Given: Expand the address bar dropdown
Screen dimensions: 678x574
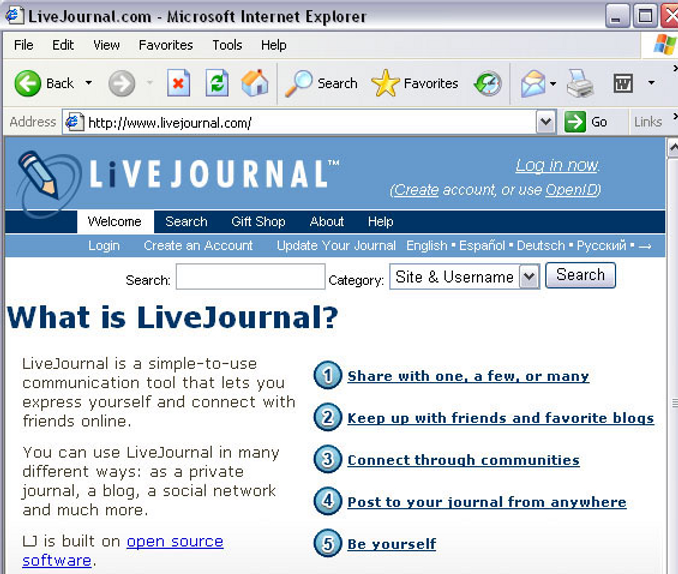Looking at the screenshot, I should coord(546,122).
